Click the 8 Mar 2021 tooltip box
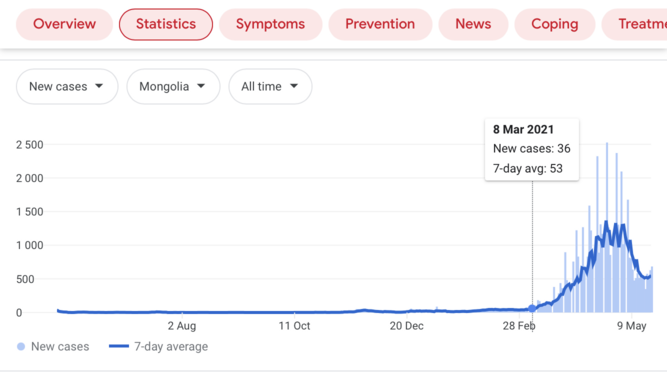667x375 pixels. click(x=532, y=150)
